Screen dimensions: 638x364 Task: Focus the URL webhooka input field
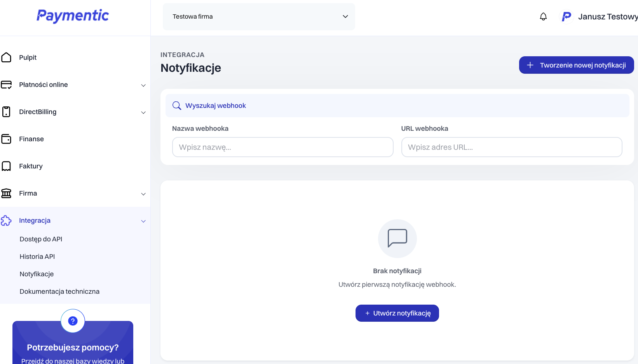[512, 147]
